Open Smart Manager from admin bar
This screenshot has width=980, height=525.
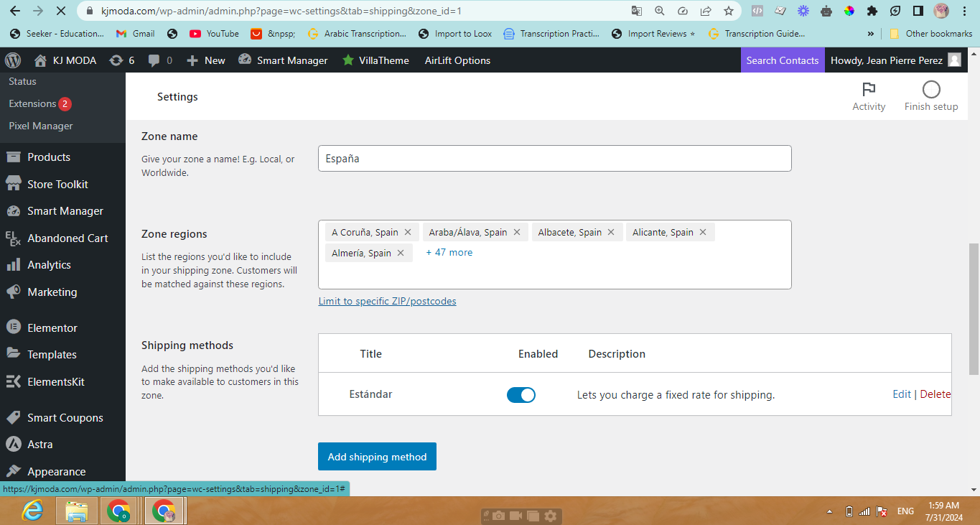tap(283, 60)
